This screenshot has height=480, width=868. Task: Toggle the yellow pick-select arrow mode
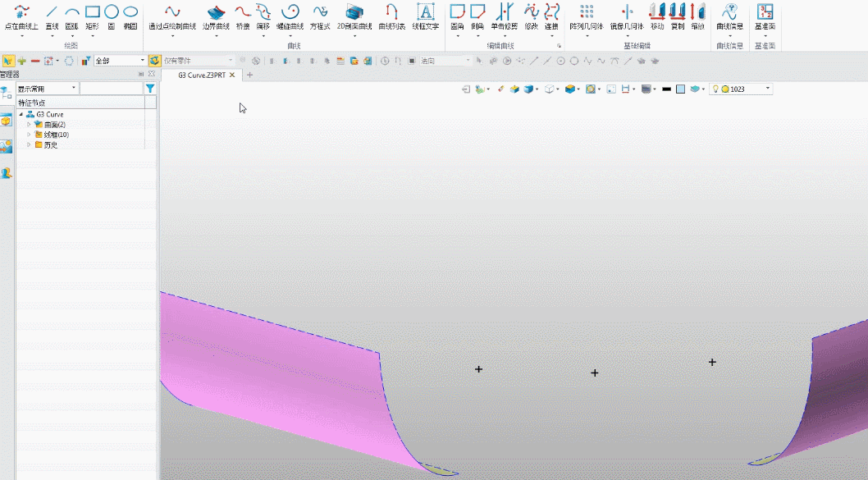point(8,61)
